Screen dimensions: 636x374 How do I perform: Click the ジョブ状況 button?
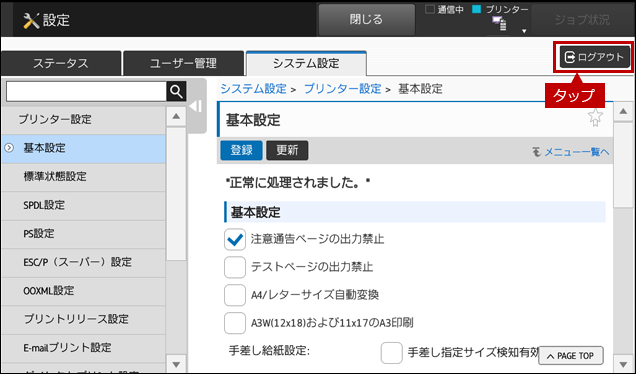point(582,19)
